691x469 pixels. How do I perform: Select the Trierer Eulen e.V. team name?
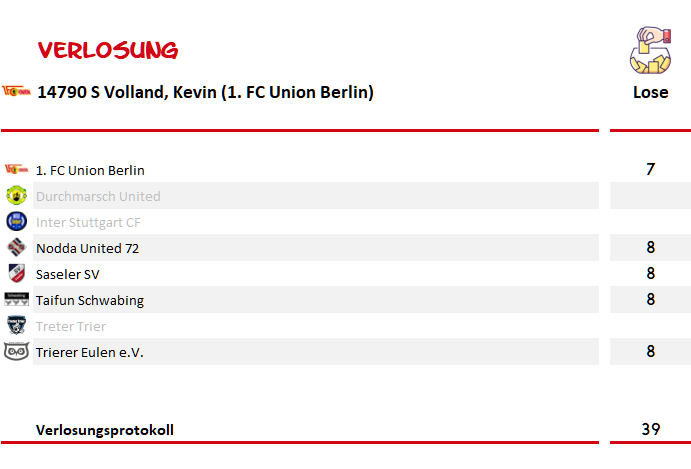90,352
